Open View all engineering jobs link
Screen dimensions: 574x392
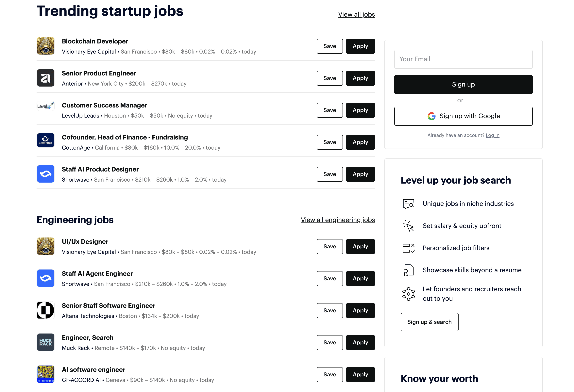[x=338, y=220]
